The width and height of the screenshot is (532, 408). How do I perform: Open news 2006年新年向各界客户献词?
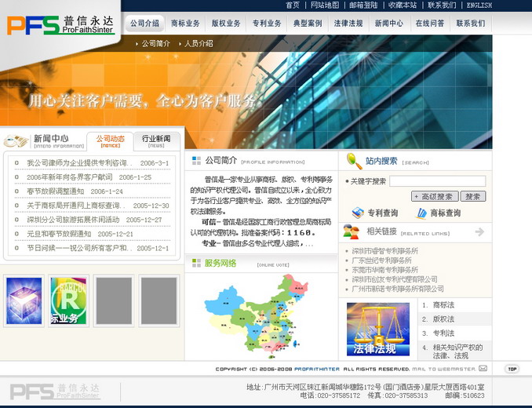pyautogui.click(x=70, y=177)
